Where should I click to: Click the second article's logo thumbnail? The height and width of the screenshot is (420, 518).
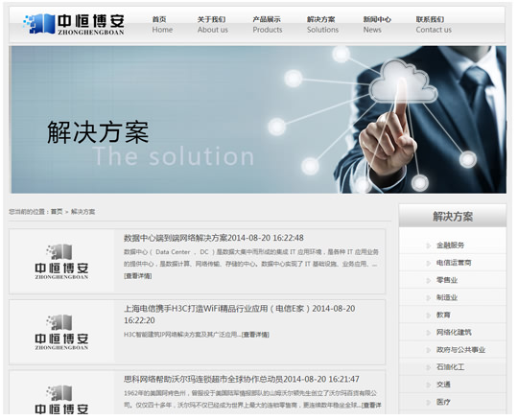[61, 332]
